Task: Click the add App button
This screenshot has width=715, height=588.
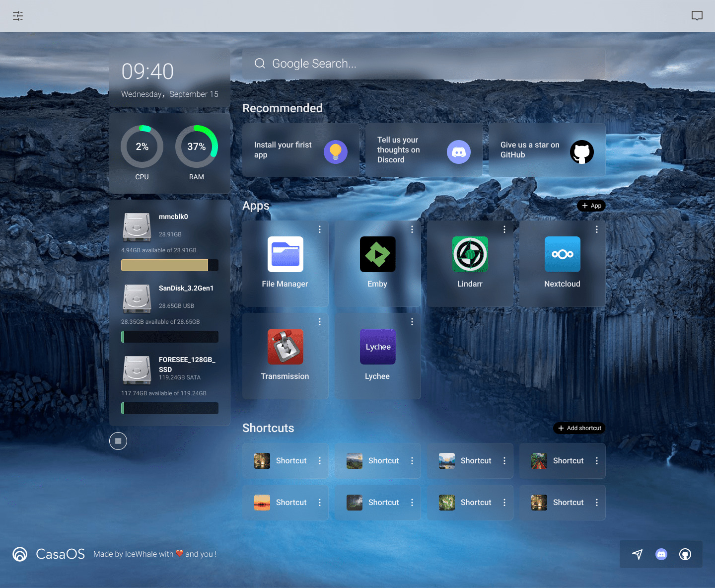Action: pyautogui.click(x=591, y=206)
